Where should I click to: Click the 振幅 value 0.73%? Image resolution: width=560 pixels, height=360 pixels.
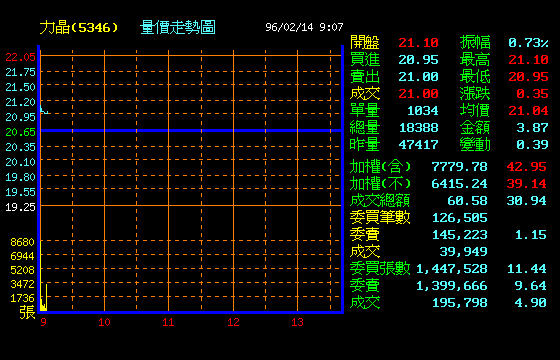[528, 43]
